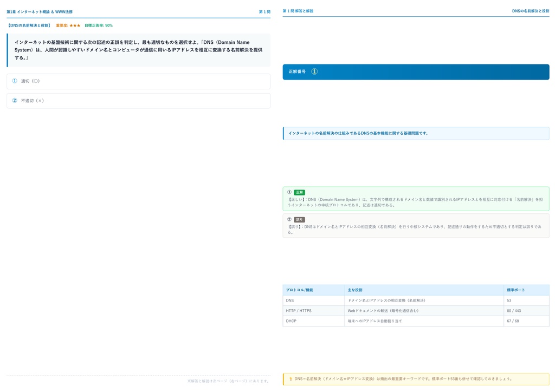Click the 目標正答率: 90% label
555x392 pixels.
(x=99, y=25)
